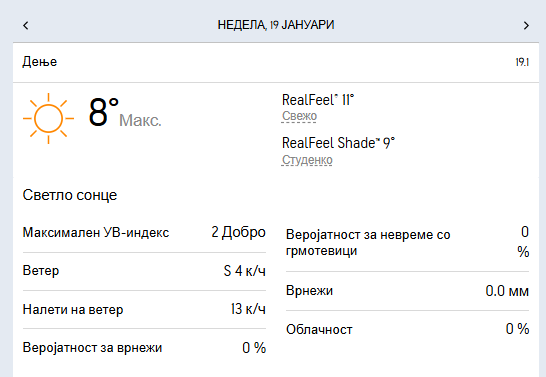Click the 2 Добро UV value
This screenshot has height=377, width=546.
click(x=239, y=232)
